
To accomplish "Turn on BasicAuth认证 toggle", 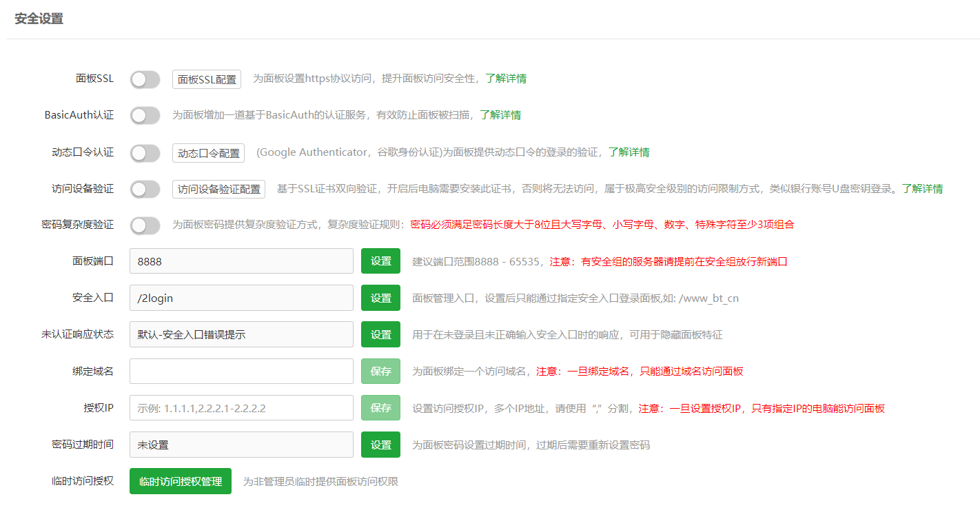I will point(145,115).
